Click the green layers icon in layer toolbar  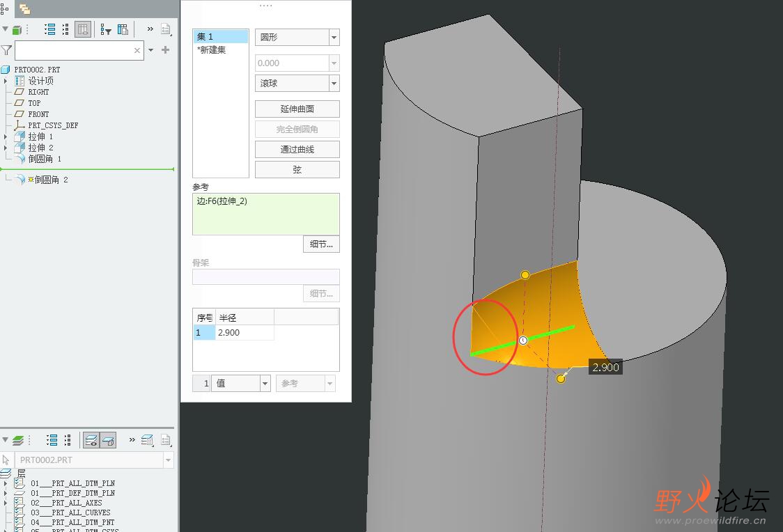18,440
